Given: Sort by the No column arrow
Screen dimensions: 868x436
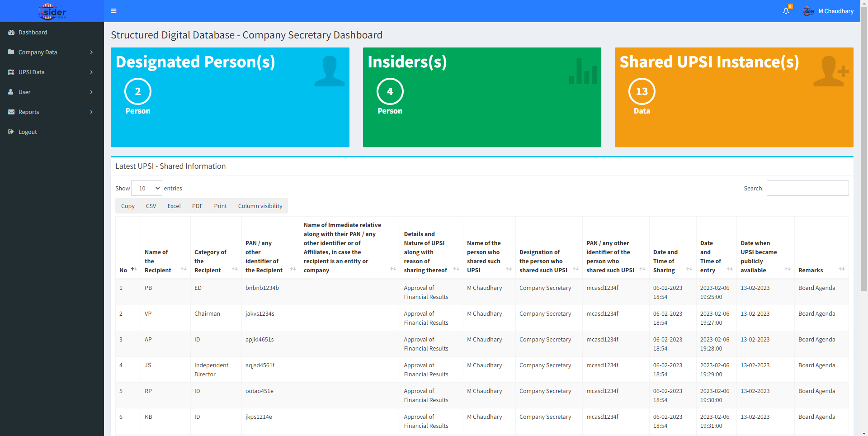Looking at the screenshot, I should pos(134,270).
